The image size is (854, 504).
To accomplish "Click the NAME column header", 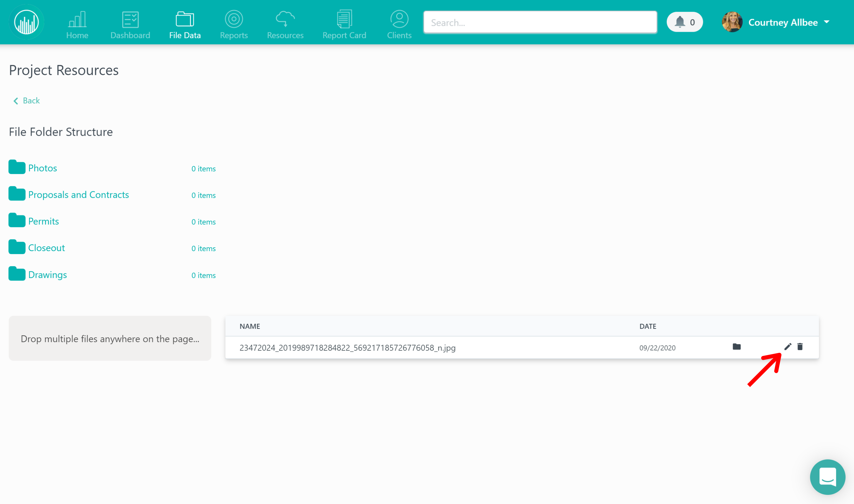I will pos(250,326).
